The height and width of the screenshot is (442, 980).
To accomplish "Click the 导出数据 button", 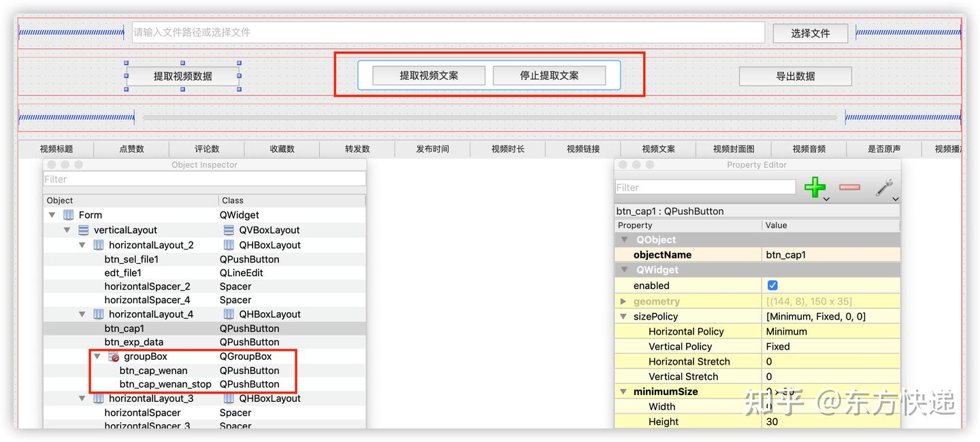I will pyautogui.click(x=795, y=76).
